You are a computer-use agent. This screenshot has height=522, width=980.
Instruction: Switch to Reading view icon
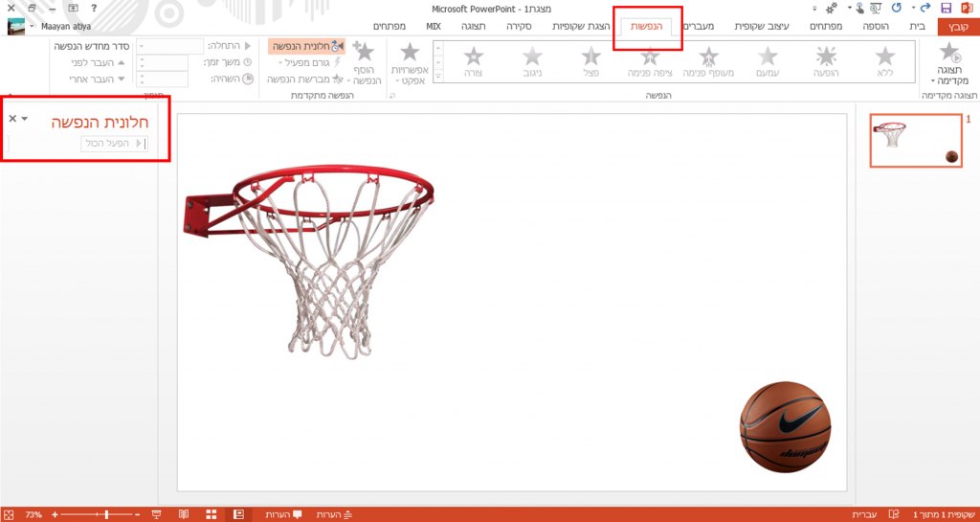coord(183,514)
